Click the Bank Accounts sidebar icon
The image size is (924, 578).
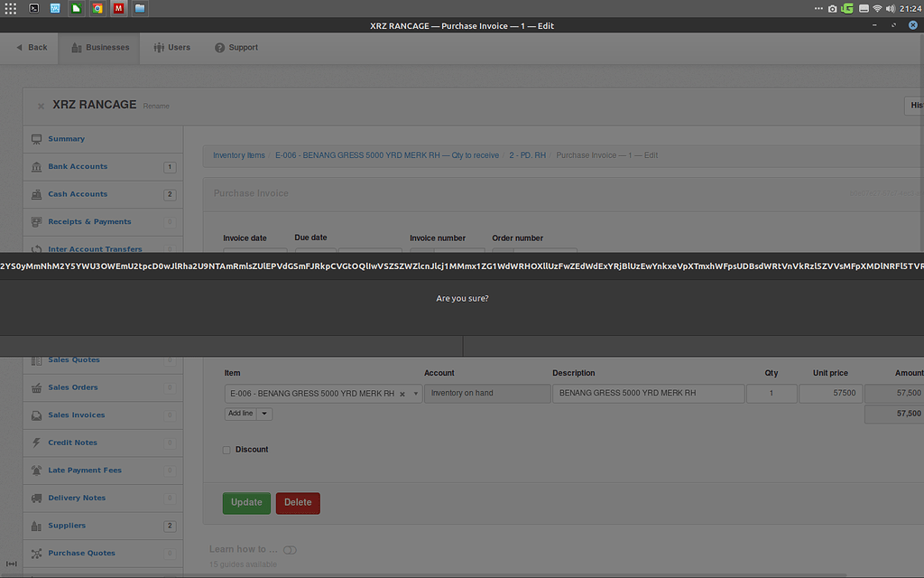point(34,166)
